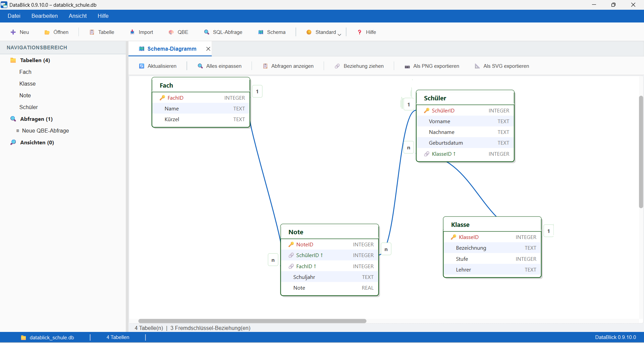Click the Abfragen anzeigen icon
Image resolution: width=644 pixels, height=343 pixels.
(x=265, y=66)
